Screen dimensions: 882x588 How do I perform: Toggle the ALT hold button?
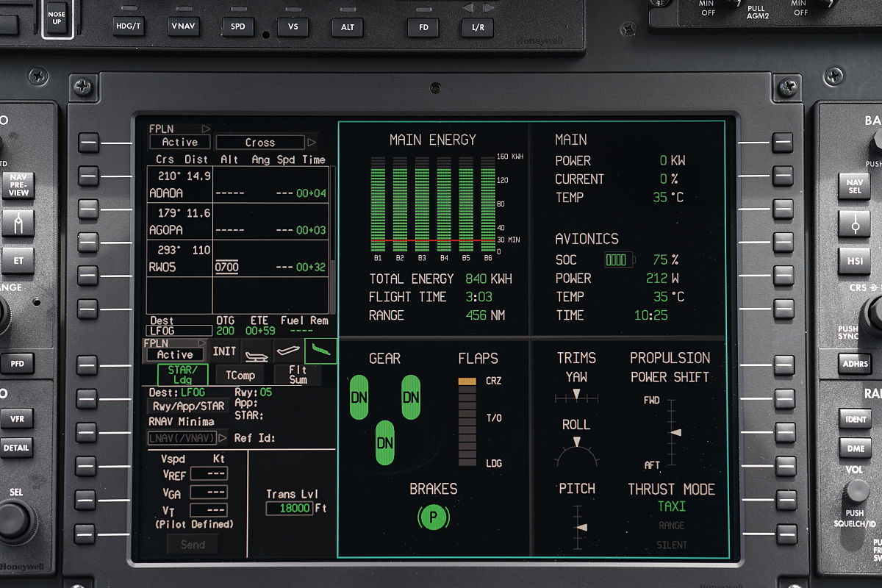pos(347,27)
